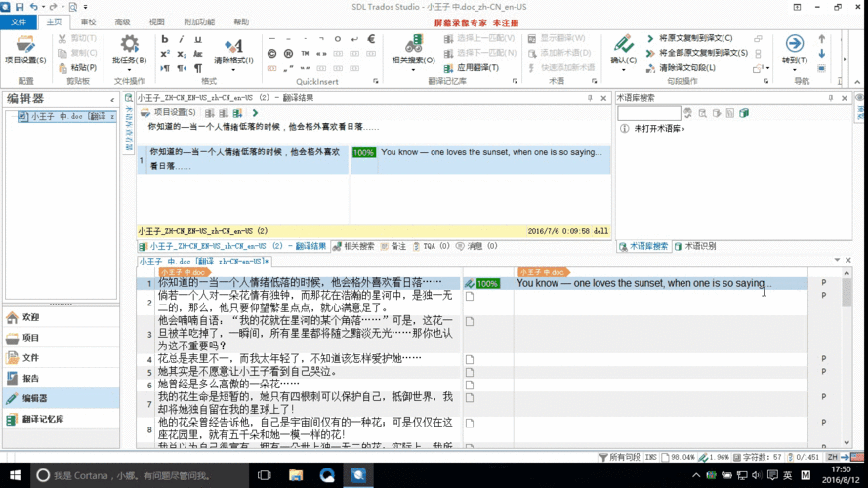Click 将全部原文复制到译文
The width and height of the screenshot is (868, 488).
(697, 53)
